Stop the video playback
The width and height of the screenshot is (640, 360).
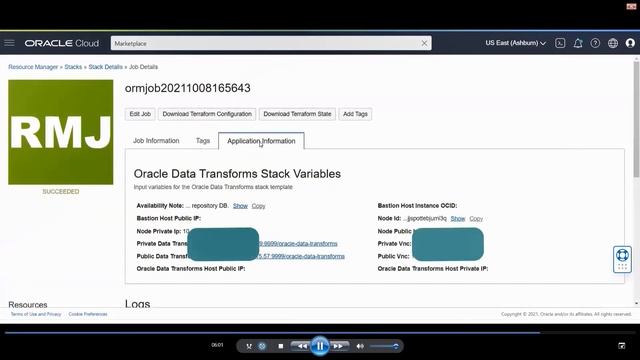(281, 346)
